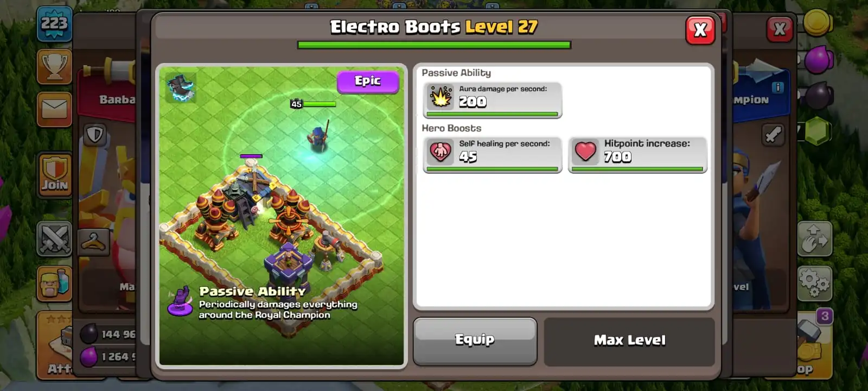
Task: Close the hero panel behind popup
Action: point(780,29)
